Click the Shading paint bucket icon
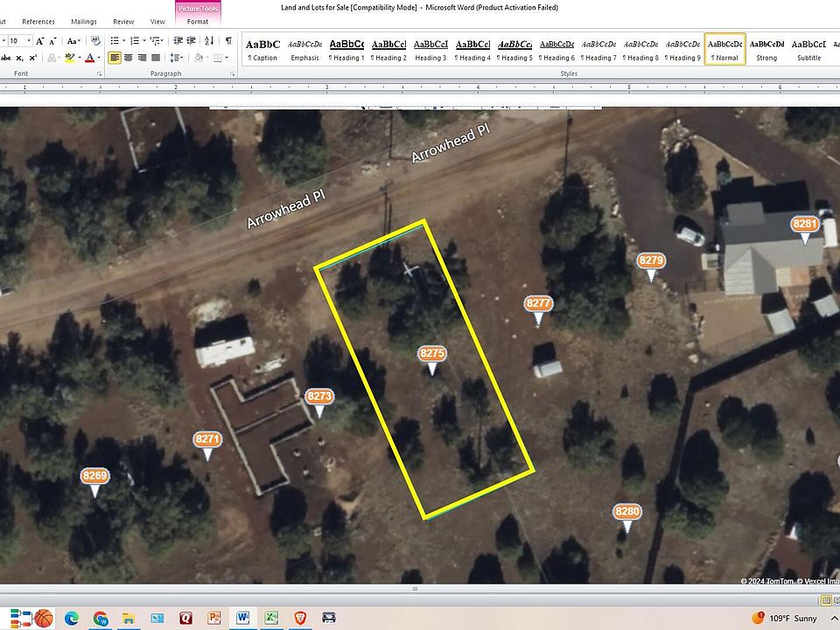The image size is (840, 630). coord(198,58)
